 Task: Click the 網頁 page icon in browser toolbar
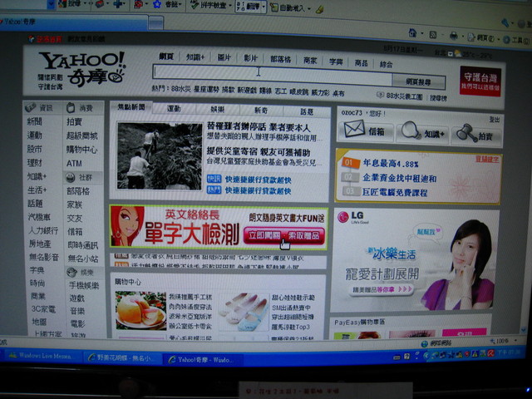pos(471,37)
